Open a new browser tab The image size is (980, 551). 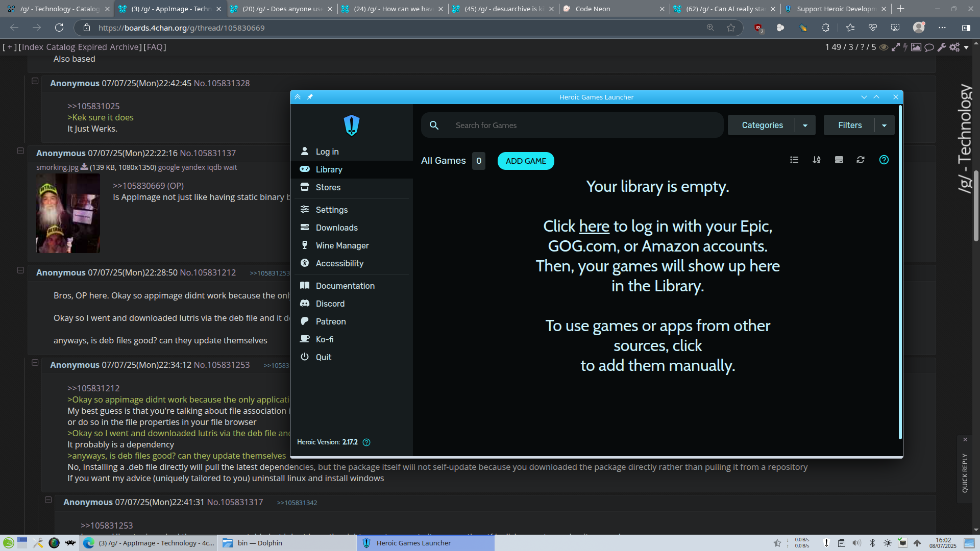(901, 9)
